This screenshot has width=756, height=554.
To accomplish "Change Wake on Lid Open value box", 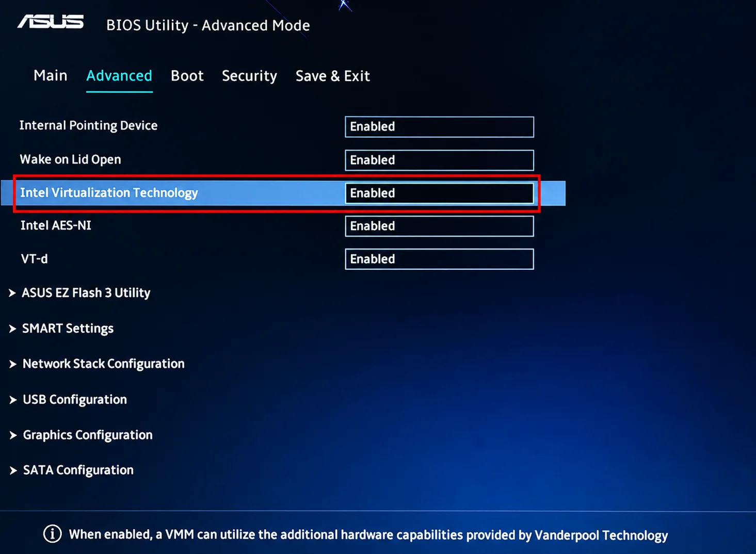I will pos(439,160).
